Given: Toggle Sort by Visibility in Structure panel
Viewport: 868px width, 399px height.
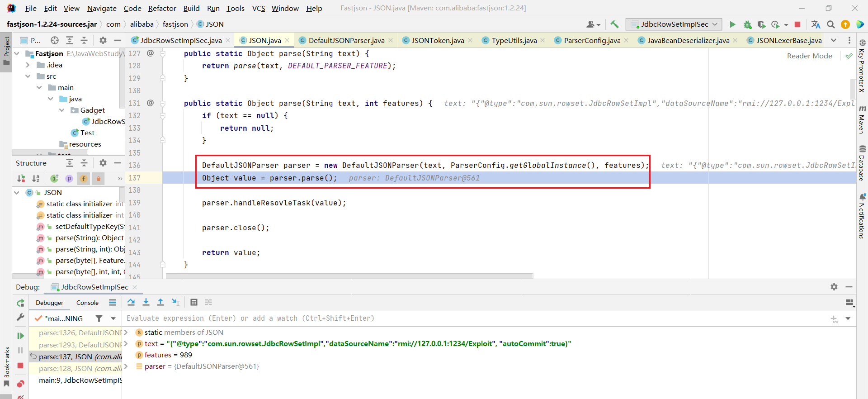Looking at the screenshot, I should tap(21, 179).
